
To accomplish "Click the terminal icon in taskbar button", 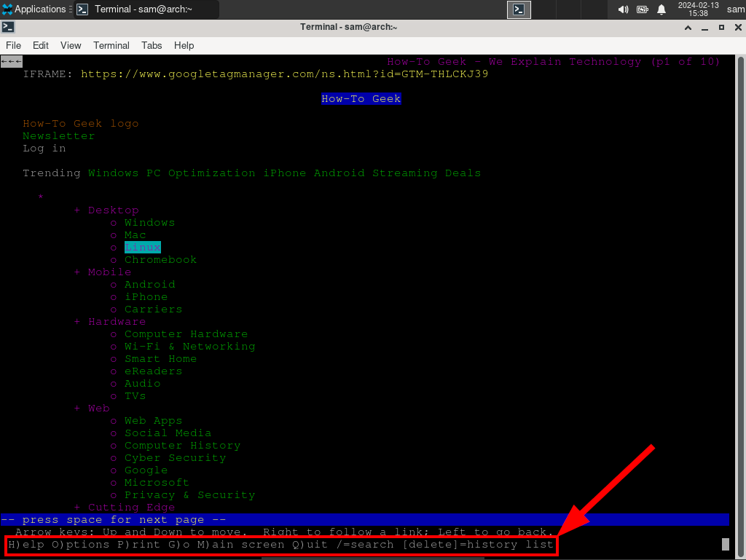I will tap(82, 9).
